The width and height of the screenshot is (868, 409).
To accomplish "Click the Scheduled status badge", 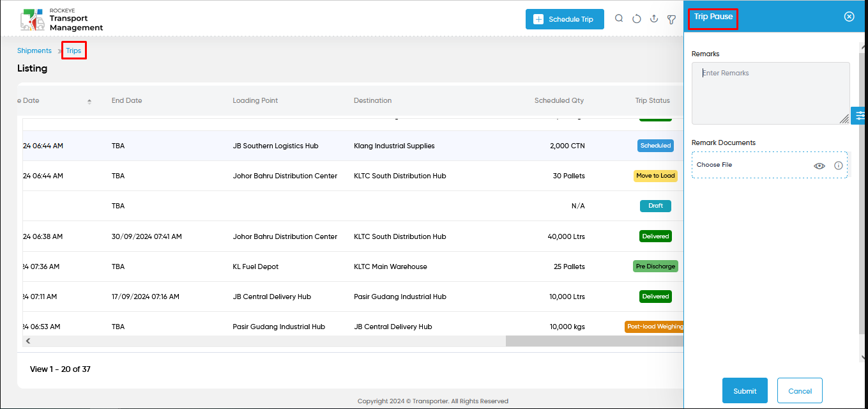I will [x=656, y=146].
